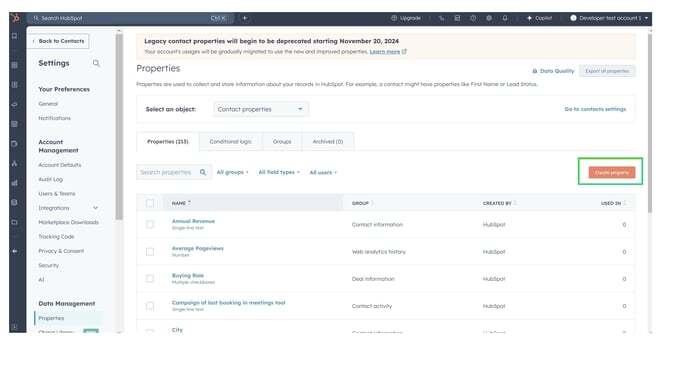688x380 pixels.
Task: Click the plus icon beside Search HubSpot
Action: point(245,18)
